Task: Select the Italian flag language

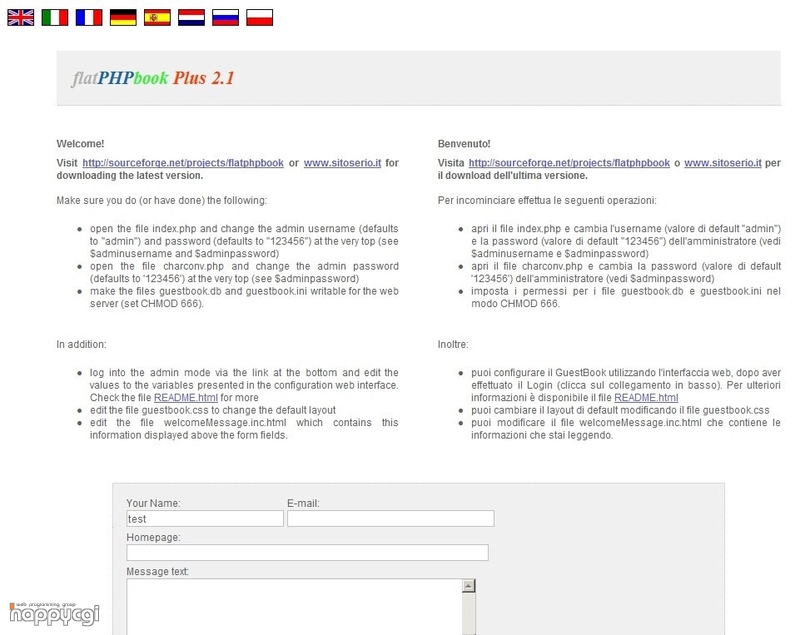Action: pyautogui.click(x=55, y=17)
